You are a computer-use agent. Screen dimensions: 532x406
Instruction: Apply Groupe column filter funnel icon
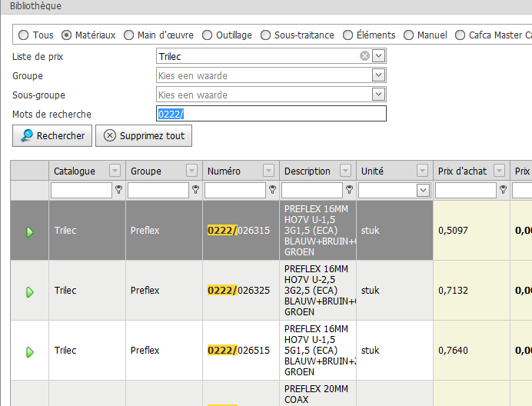click(x=196, y=189)
